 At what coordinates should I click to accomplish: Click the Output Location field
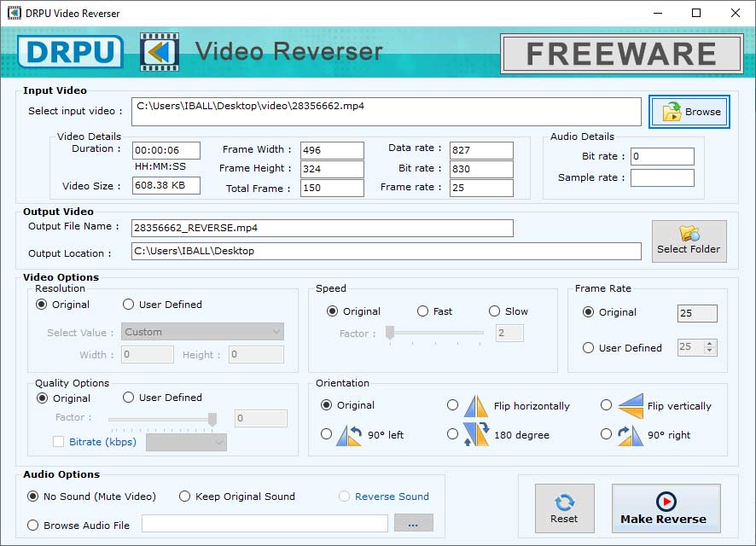[387, 251]
